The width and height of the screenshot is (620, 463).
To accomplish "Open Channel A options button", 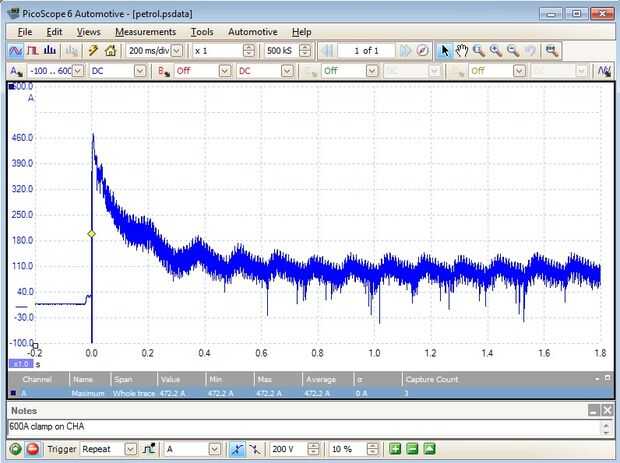I will pyautogui.click(x=16, y=71).
